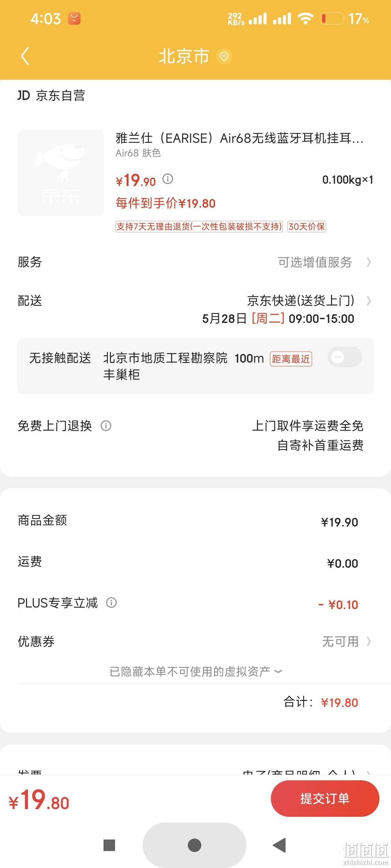Tap the location pin icon beside 北京市
391x868 pixels.
pyautogui.click(x=224, y=56)
